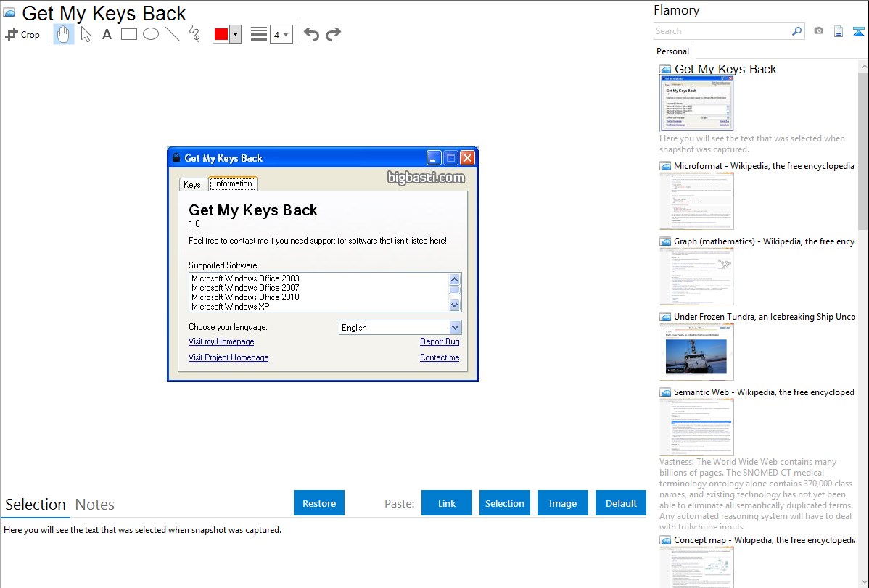This screenshot has height=588, width=869.
Task: Click the blue icon beside the page icon
Action: (x=858, y=31)
